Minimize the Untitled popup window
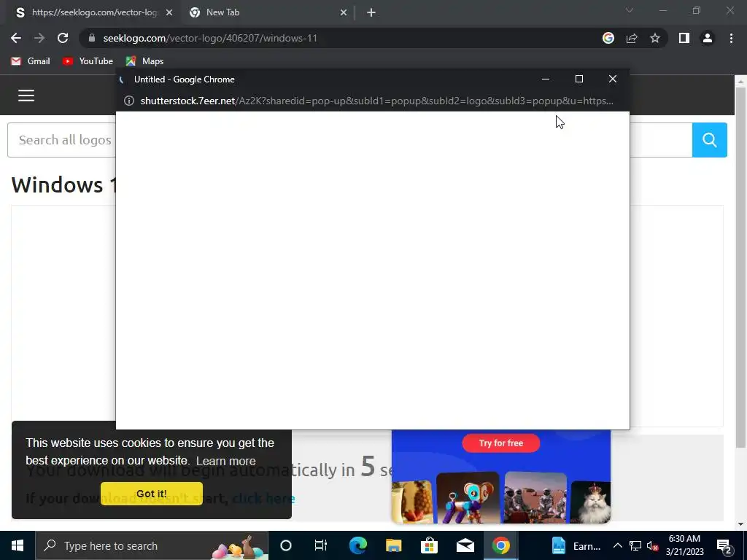This screenshot has width=747, height=560. (x=546, y=79)
